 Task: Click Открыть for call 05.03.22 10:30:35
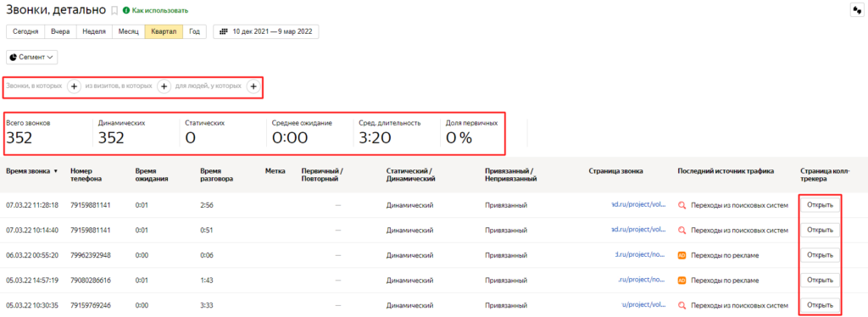820,305
